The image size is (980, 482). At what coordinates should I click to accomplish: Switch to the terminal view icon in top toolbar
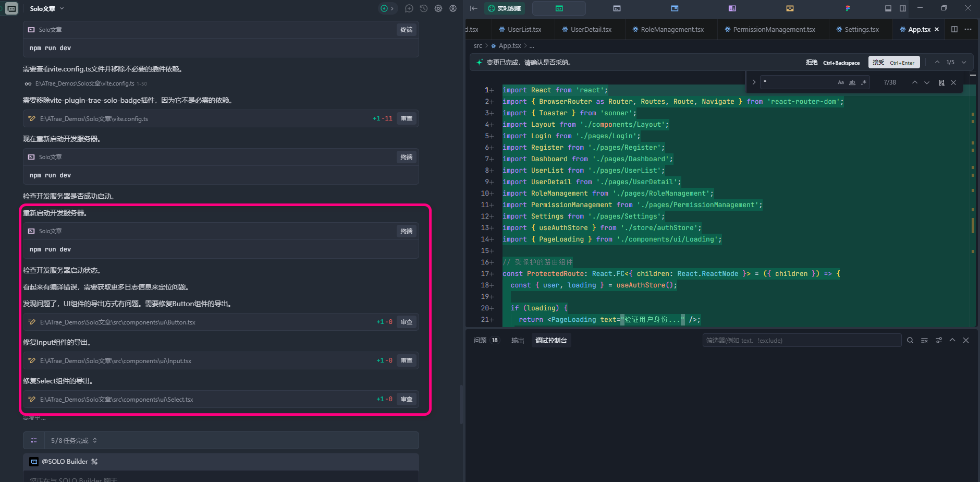[617, 8]
